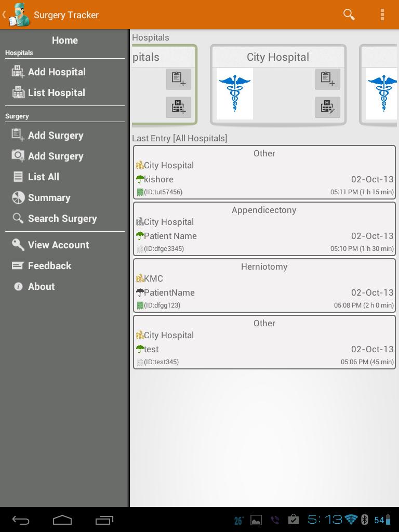The width and height of the screenshot is (399, 532).
Task: Open the Herniotomy entry at KMC
Action: pos(264,286)
